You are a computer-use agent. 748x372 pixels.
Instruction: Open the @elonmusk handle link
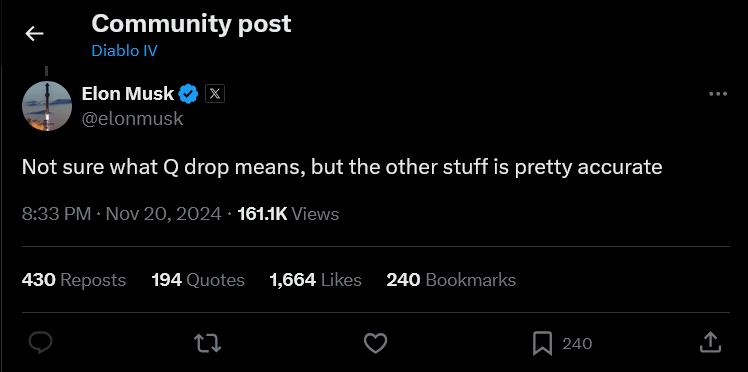pos(132,118)
